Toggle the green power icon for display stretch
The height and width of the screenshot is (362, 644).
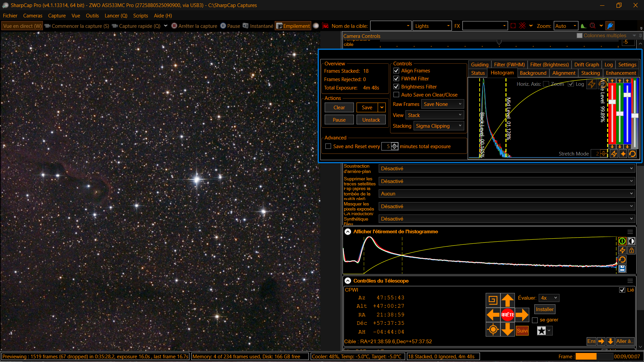pyautogui.click(x=622, y=241)
